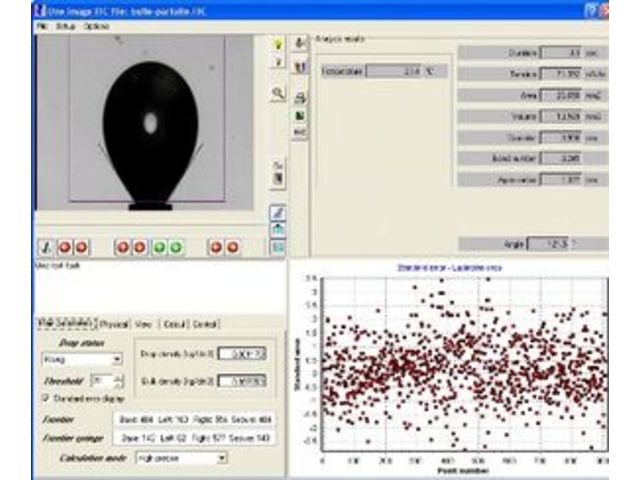The image size is (640, 480).
Task: Open the Drop status dropdown
Action: pos(117,360)
